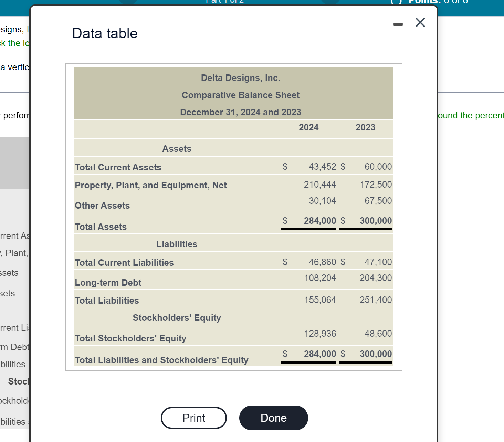504x442 pixels.
Task: Click the Comparative Balance Sheet heading
Action: [240, 95]
